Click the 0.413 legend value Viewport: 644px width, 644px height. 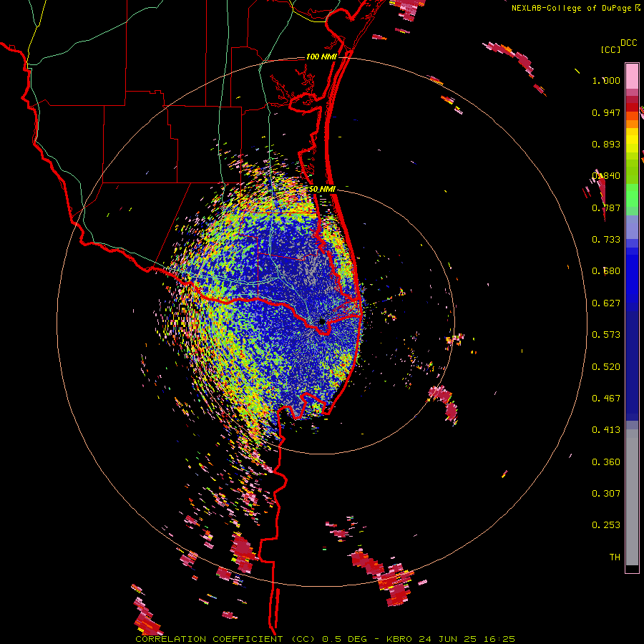(x=606, y=429)
